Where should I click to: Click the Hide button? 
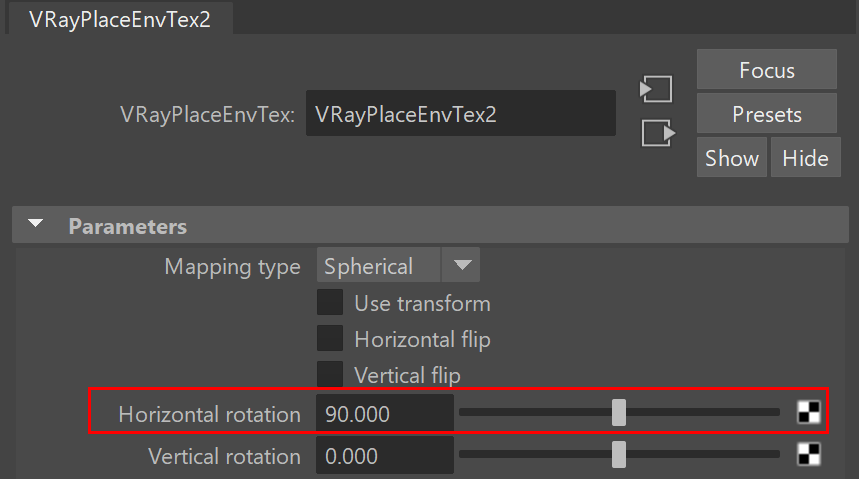[805, 157]
